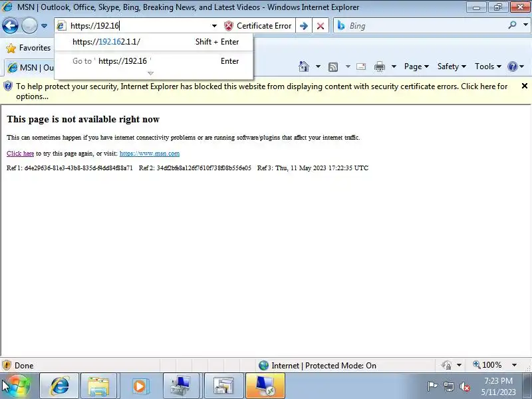Screen dimensions: 532x399
Task: Click the privacy report lock icon in status bar
Action: (446, 365)
